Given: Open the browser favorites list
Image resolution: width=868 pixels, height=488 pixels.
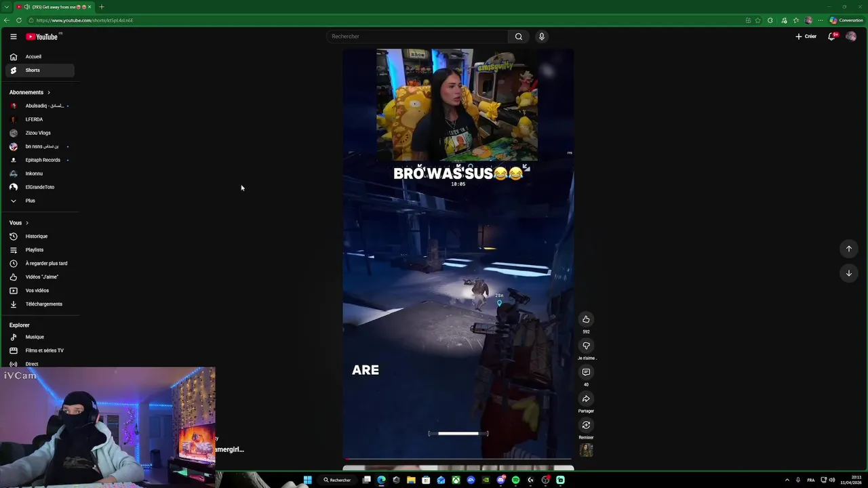Looking at the screenshot, I should pyautogui.click(x=796, y=20).
